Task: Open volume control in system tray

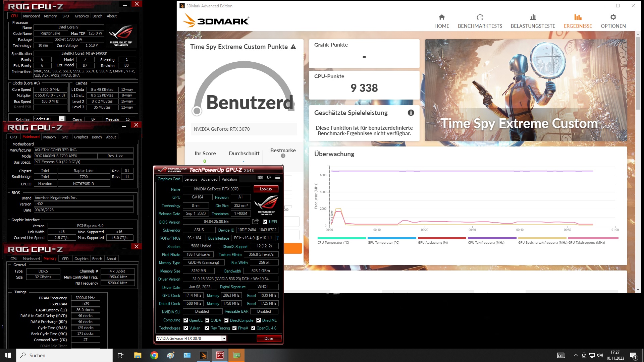Action: (600, 355)
